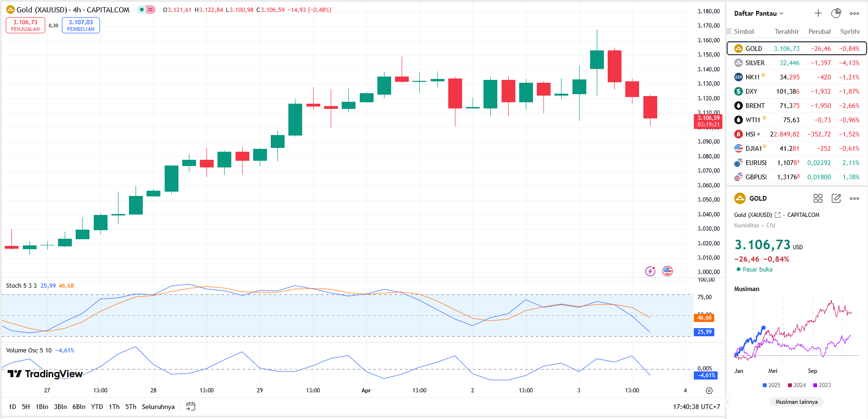The image size is (868, 419).
Task: Toggle the 2023 seasonal series legend
Action: click(x=822, y=385)
